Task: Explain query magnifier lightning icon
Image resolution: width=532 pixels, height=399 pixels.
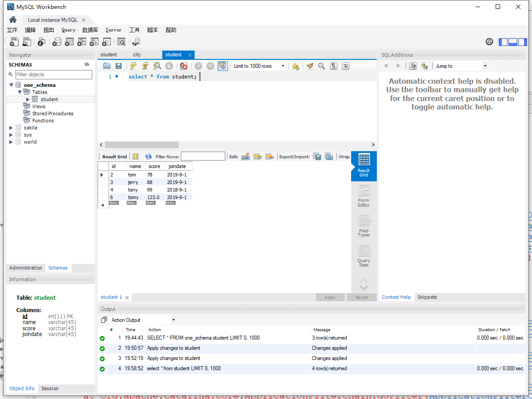Action: point(157,66)
